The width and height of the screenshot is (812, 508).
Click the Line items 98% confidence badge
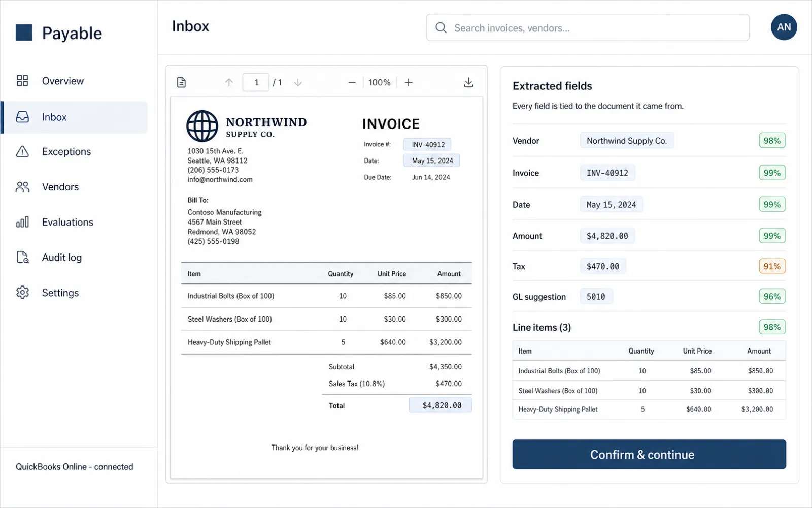point(772,327)
